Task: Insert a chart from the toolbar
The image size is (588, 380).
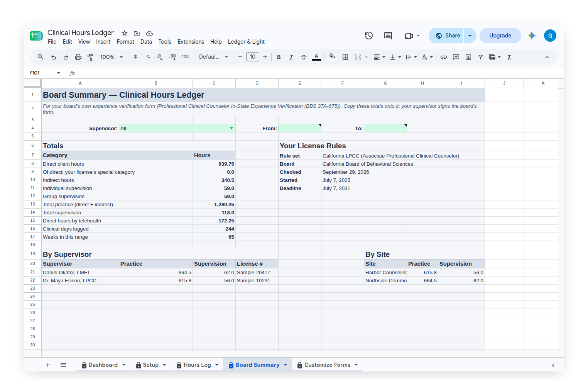Action: tap(468, 57)
